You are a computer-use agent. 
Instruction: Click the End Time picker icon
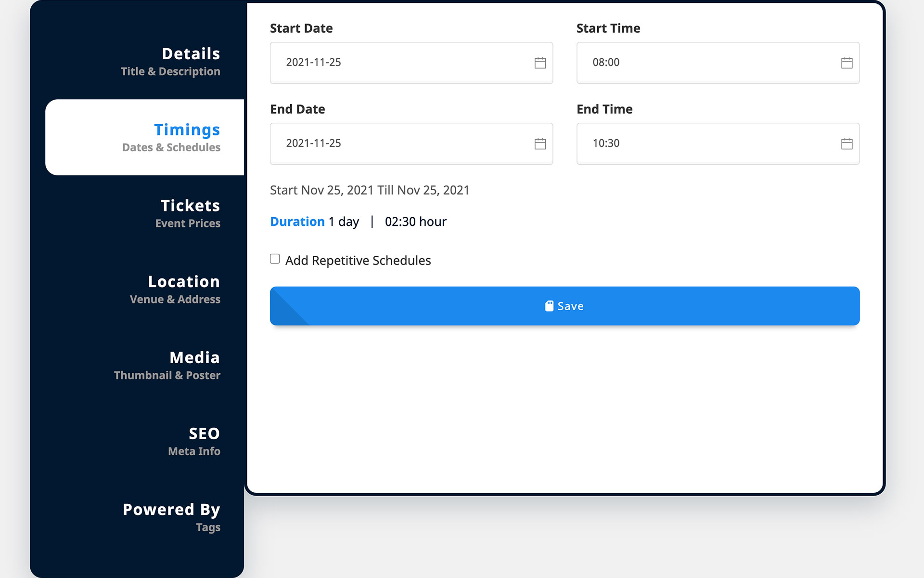pos(847,144)
